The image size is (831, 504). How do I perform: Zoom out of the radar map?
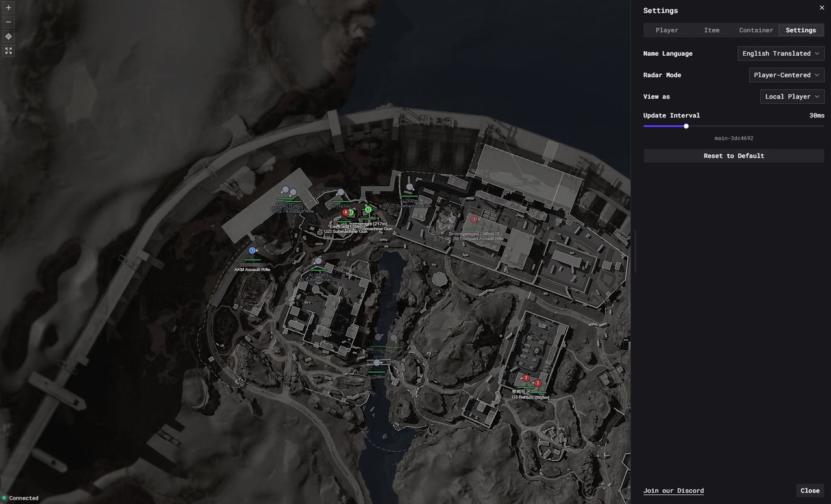8,22
